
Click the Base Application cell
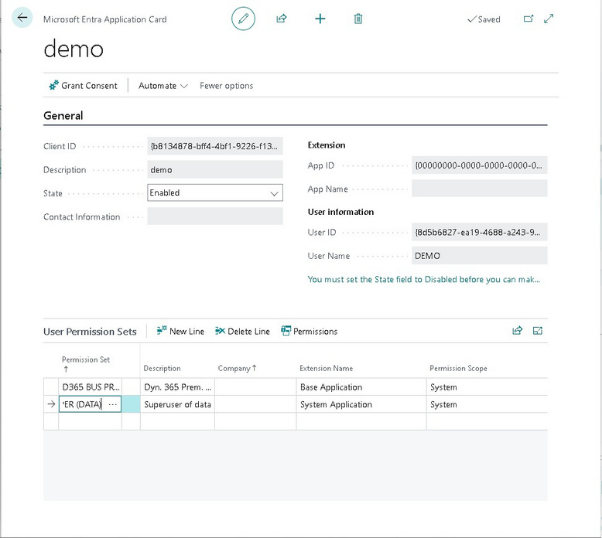361,387
